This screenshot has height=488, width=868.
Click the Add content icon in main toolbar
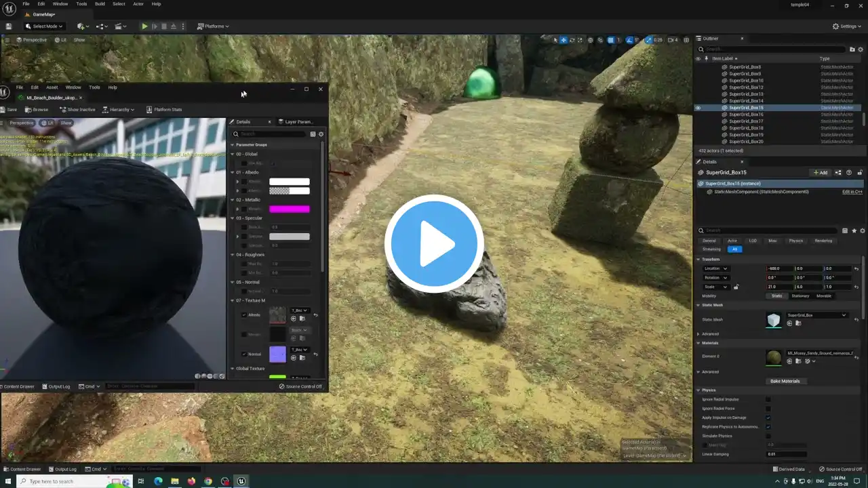tap(82, 26)
